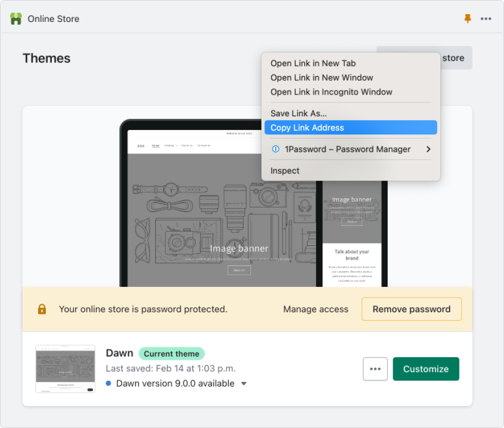This screenshot has width=504, height=428.
Task: Open Dawn theme actions three-dots button
Action: coord(375,369)
